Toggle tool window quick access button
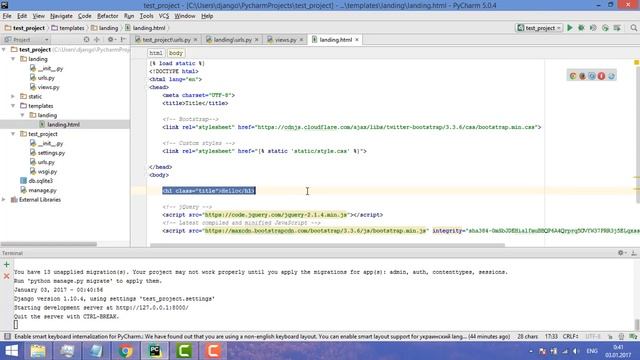640x360 pixels. pos(7,336)
